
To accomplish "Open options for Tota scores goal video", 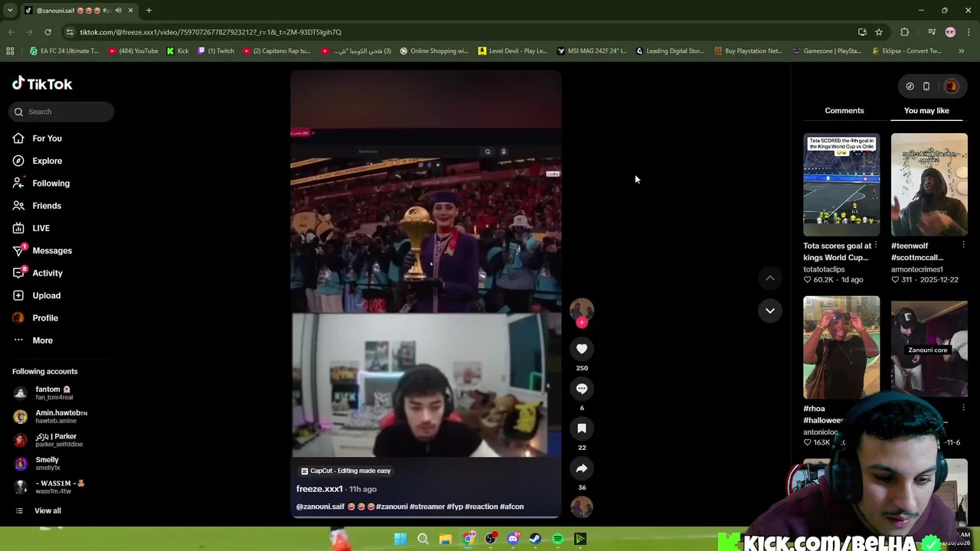I will [876, 246].
